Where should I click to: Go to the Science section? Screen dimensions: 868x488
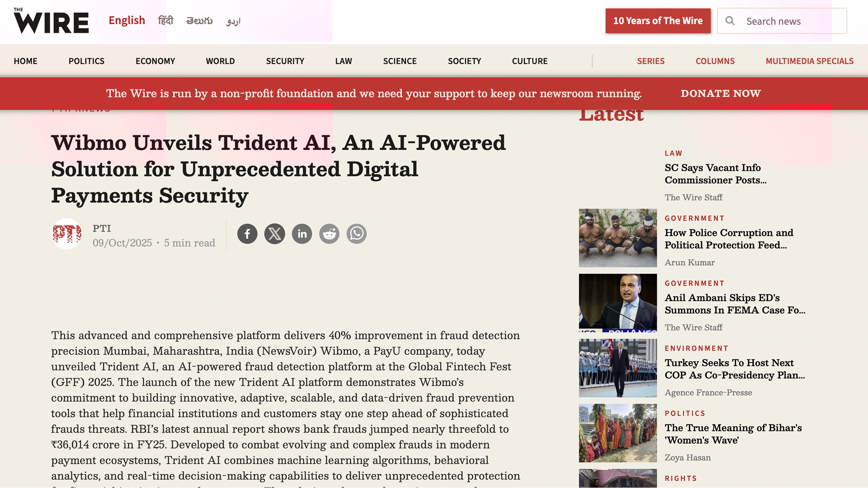[x=400, y=61]
